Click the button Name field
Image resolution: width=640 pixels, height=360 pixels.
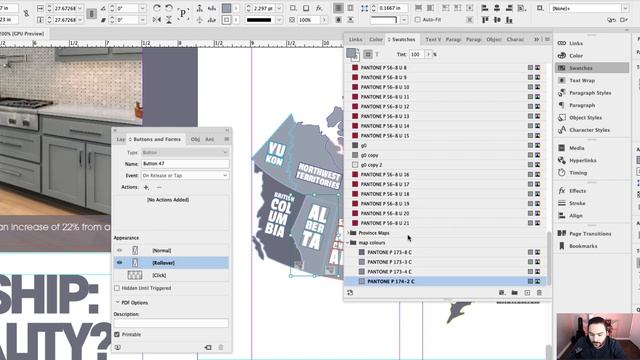click(x=185, y=164)
